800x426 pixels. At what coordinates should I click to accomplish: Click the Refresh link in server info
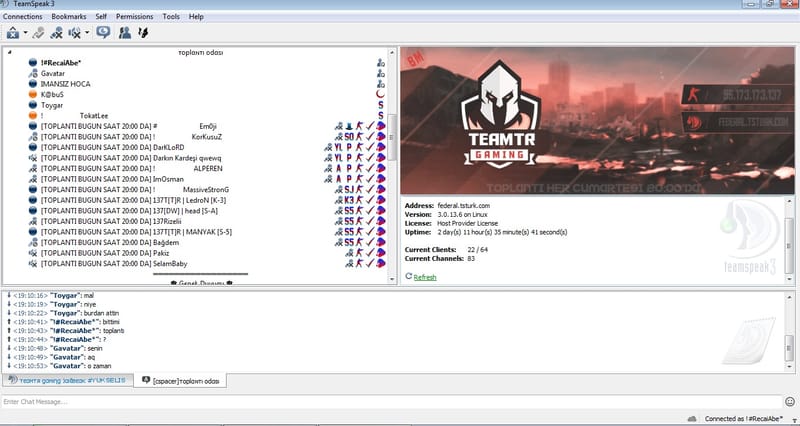[425, 278]
